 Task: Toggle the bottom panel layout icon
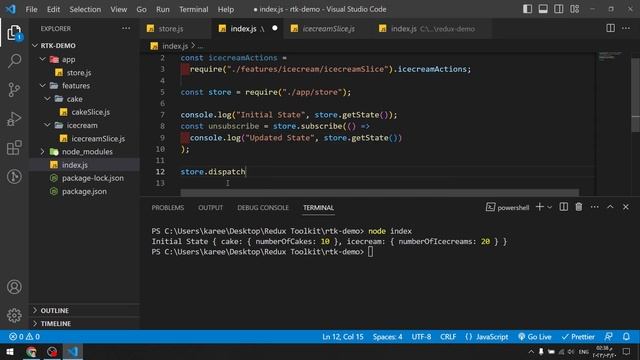pos(543,9)
